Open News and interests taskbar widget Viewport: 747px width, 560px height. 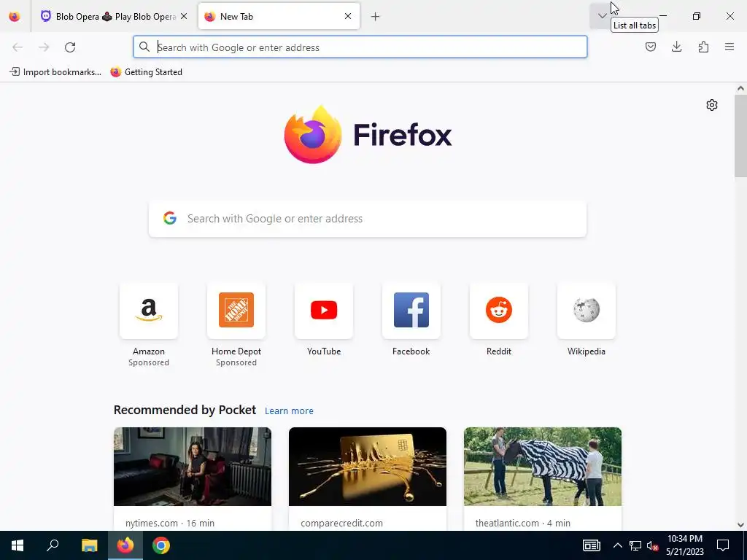coord(591,545)
